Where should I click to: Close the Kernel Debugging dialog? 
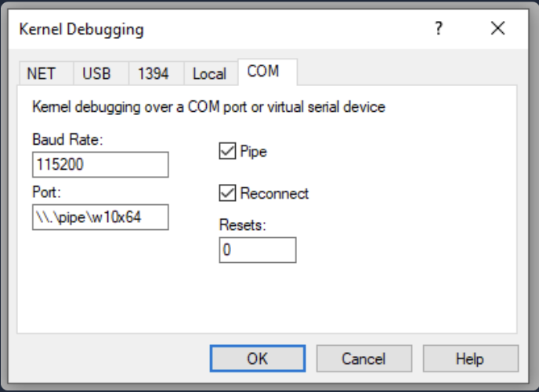(497, 30)
